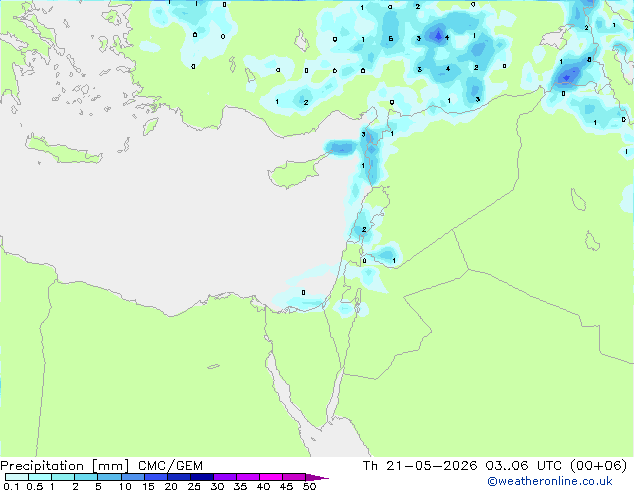Click the "(00+06)" forecast offset text

coord(598,466)
